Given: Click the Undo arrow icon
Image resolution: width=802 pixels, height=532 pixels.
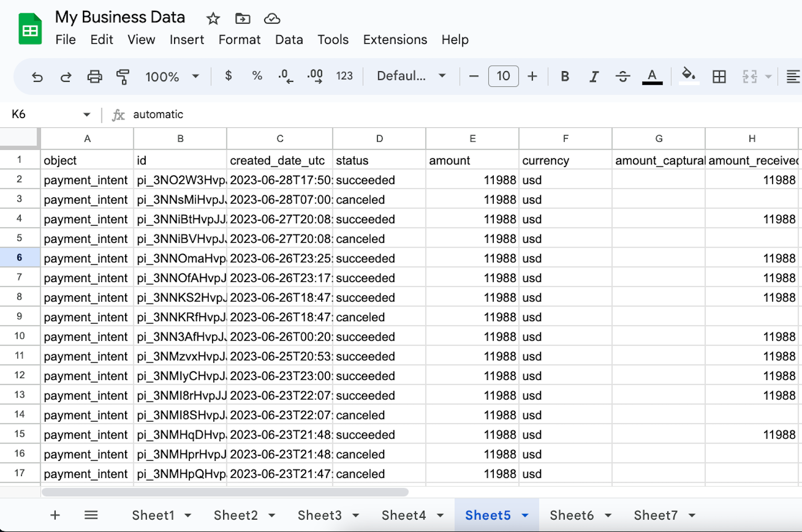Looking at the screenshot, I should [37, 77].
